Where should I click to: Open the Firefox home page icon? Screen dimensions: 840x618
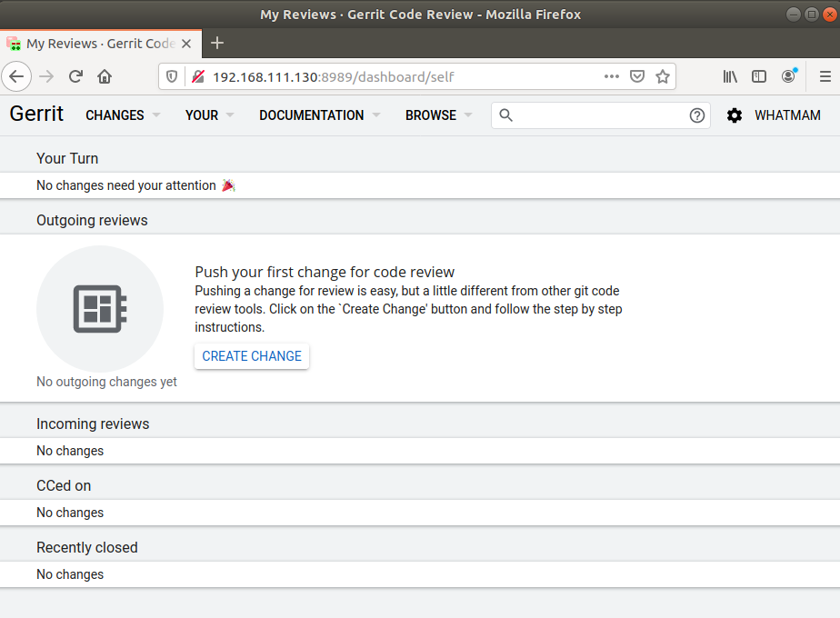click(x=105, y=76)
